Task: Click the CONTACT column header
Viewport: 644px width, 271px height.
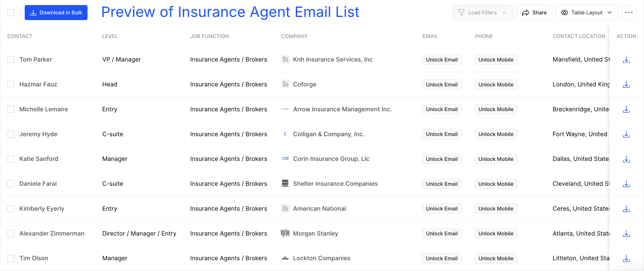Action: [20, 36]
